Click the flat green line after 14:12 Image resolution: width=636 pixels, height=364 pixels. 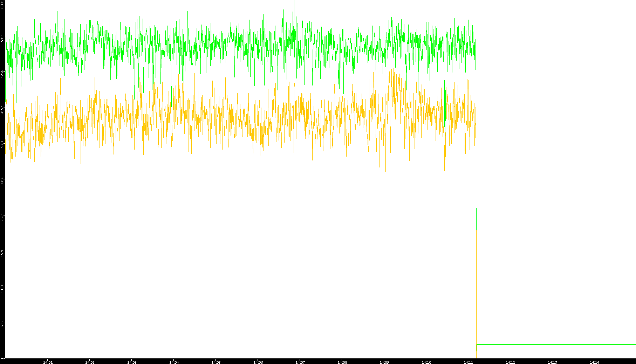click(561, 344)
